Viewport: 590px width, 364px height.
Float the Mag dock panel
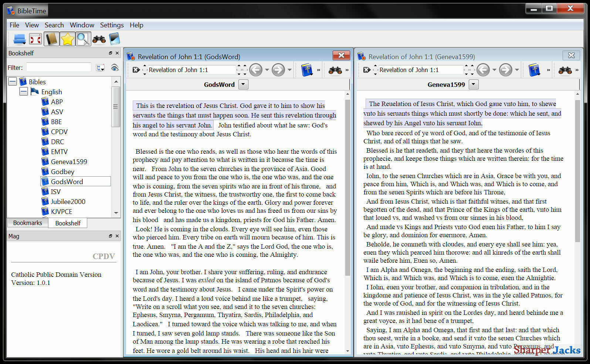(110, 236)
